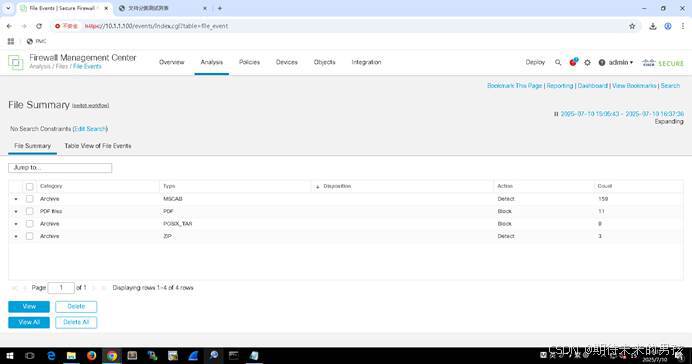Bookmark page with the star icon
Image resolution: width=692 pixels, height=364 pixels.
(x=632, y=26)
